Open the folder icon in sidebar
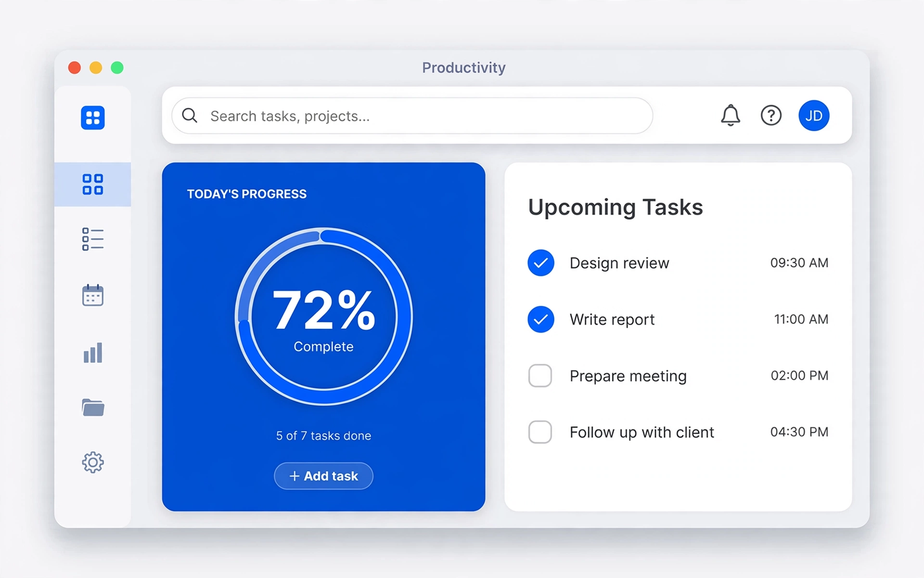Viewport: 924px width, 578px height. click(x=93, y=407)
